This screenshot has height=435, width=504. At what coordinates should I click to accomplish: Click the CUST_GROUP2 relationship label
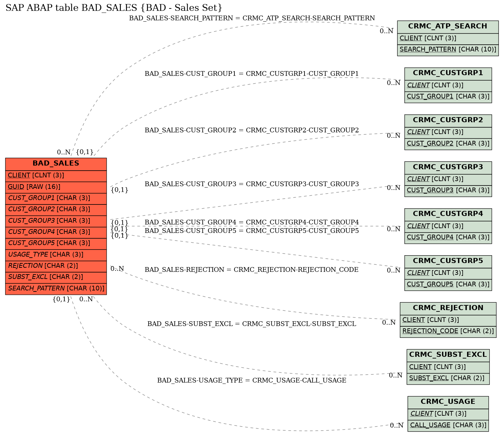pos(252,130)
